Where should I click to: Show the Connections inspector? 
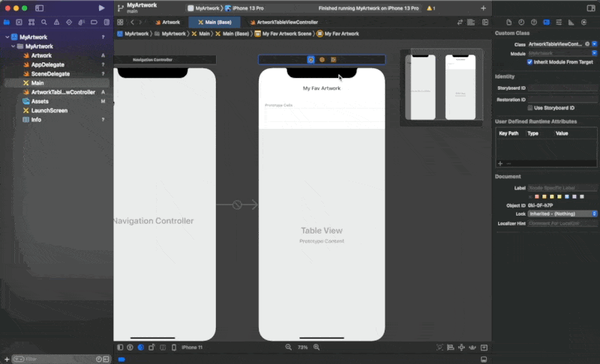584,22
